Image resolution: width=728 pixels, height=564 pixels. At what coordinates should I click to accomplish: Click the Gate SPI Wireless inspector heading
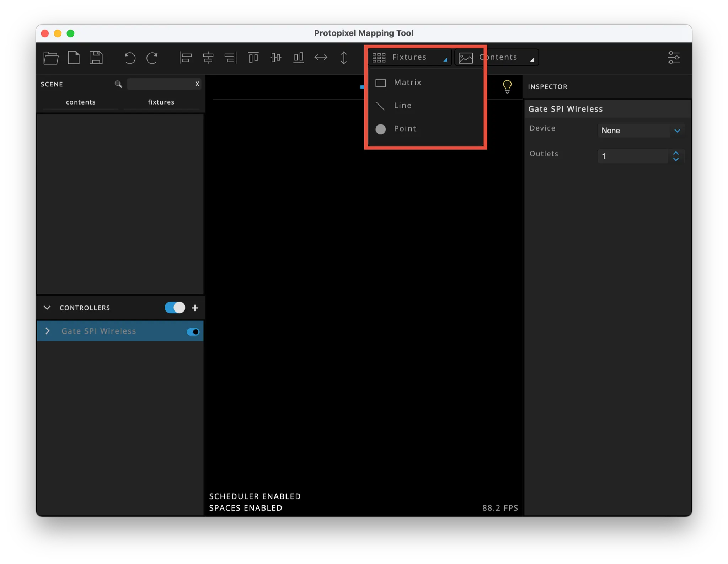tap(565, 109)
